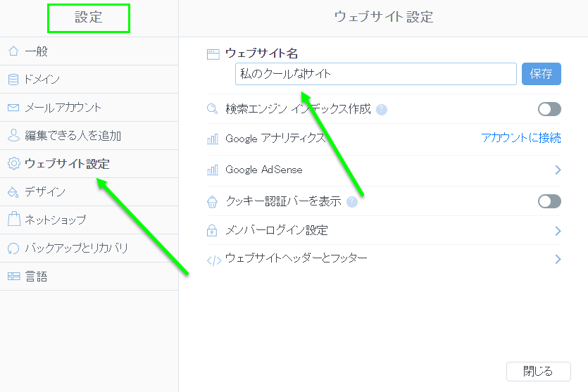Click the envelope icon for メールアカウント
Screen dimensions: 588x392
(13, 108)
